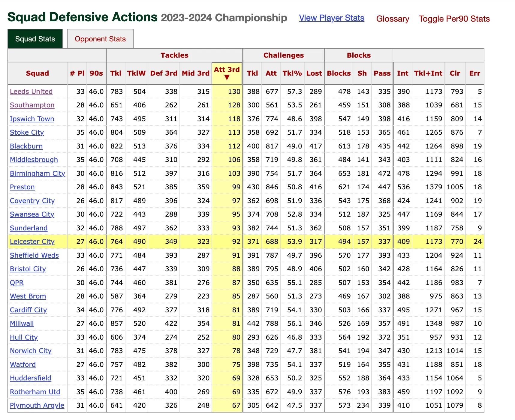
Task: Select Millwall Def 3rd value 422
Action: [x=171, y=323]
